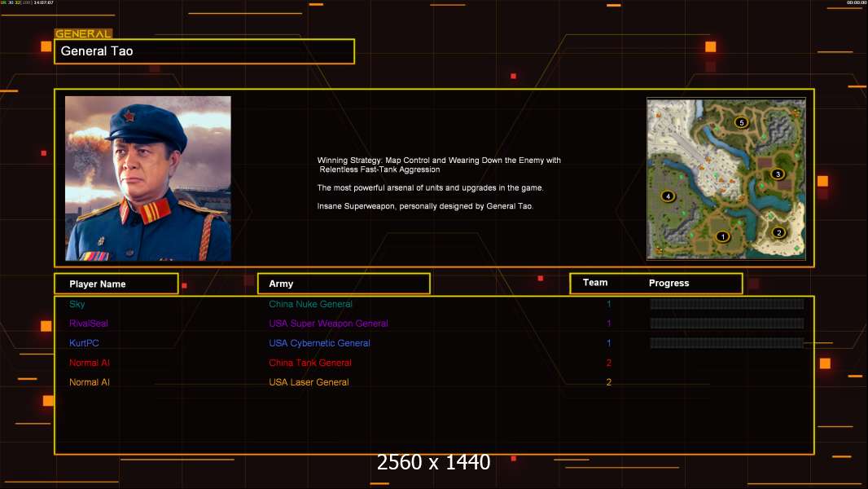Click the GENERAL label tag
This screenshot has width=868, height=489.
tap(83, 33)
